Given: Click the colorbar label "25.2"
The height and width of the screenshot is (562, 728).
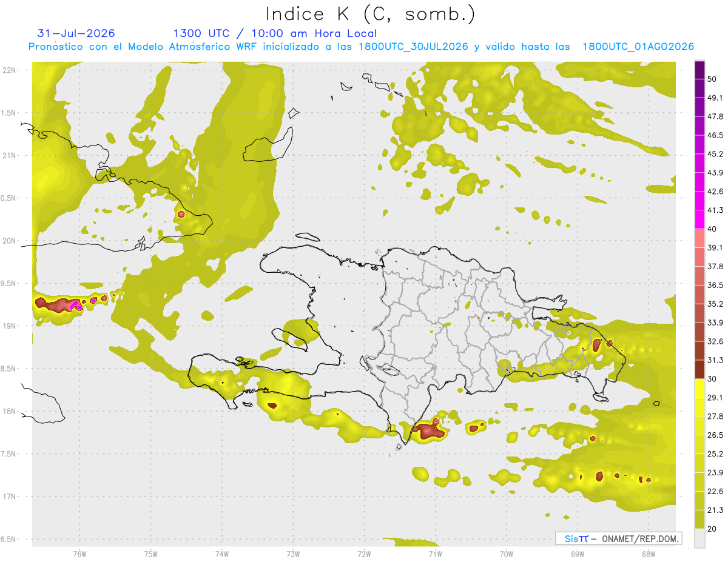Looking at the screenshot, I should click(x=715, y=454).
